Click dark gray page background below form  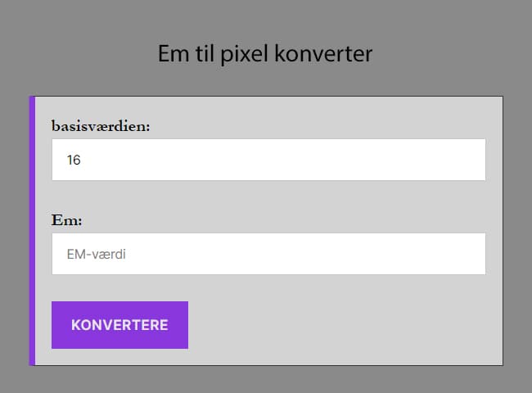(265, 380)
